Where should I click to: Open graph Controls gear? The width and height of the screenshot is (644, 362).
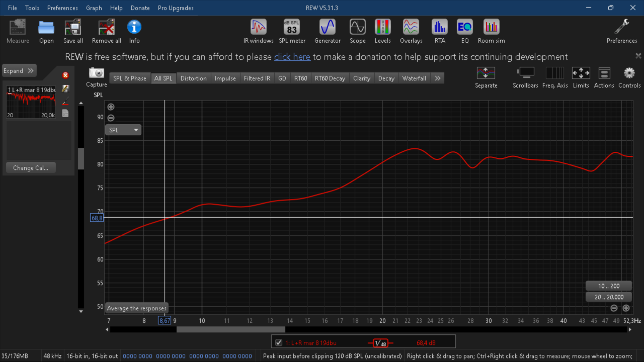pos(629,77)
